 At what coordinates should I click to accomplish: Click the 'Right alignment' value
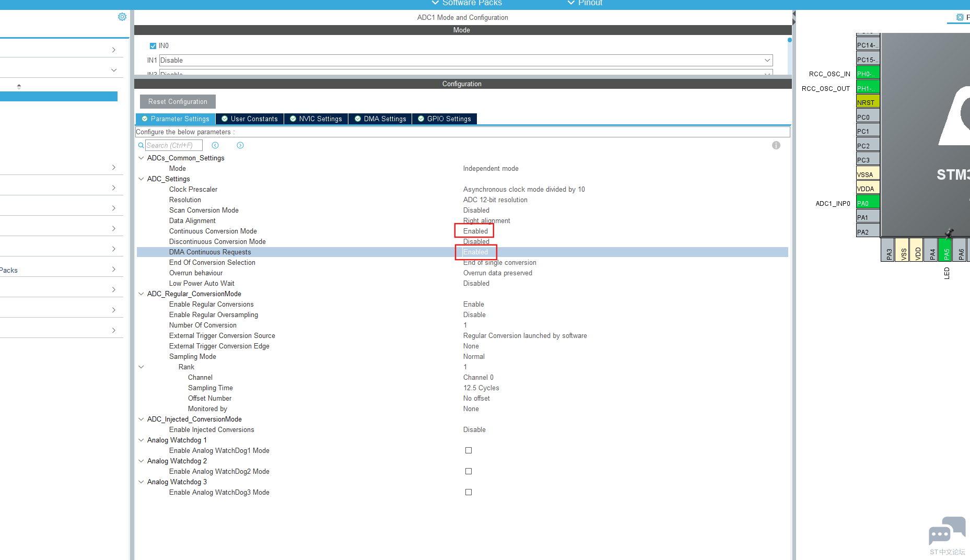(x=487, y=220)
